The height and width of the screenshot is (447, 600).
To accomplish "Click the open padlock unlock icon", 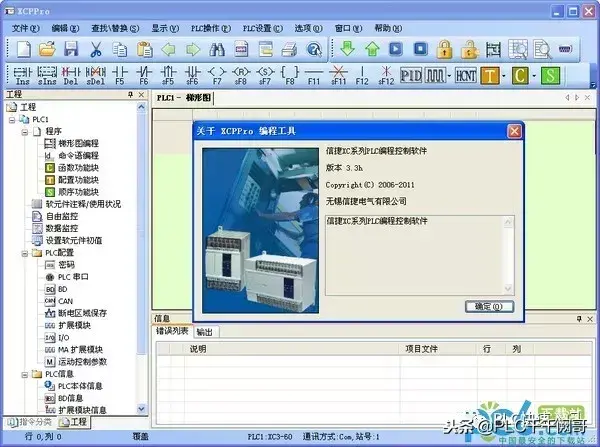I will [469, 49].
